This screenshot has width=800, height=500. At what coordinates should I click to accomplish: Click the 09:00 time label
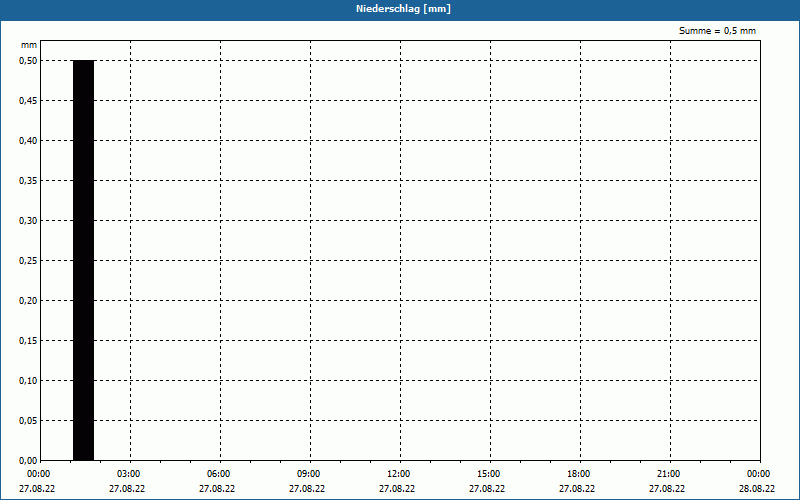point(309,474)
